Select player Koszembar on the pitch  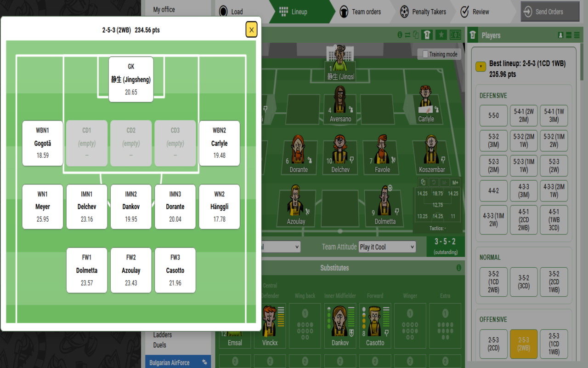click(x=432, y=154)
